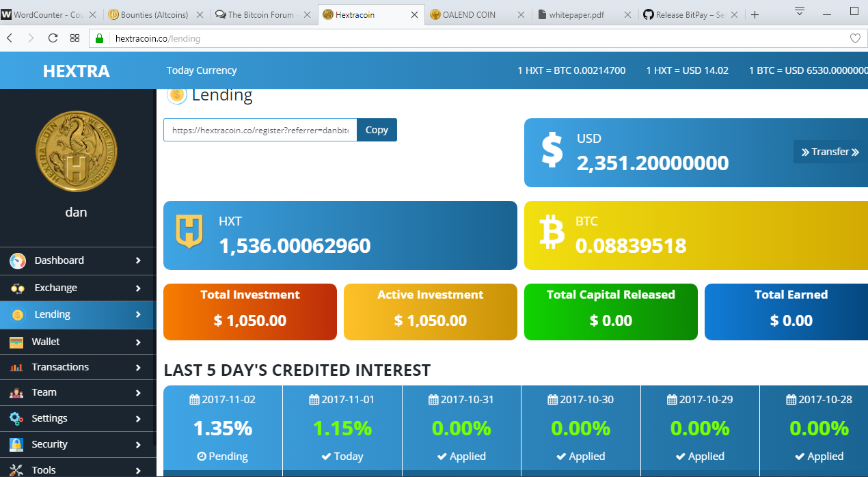Viewport: 868px width, 477px height.
Task: Open the Total Investment card
Action: click(x=250, y=312)
